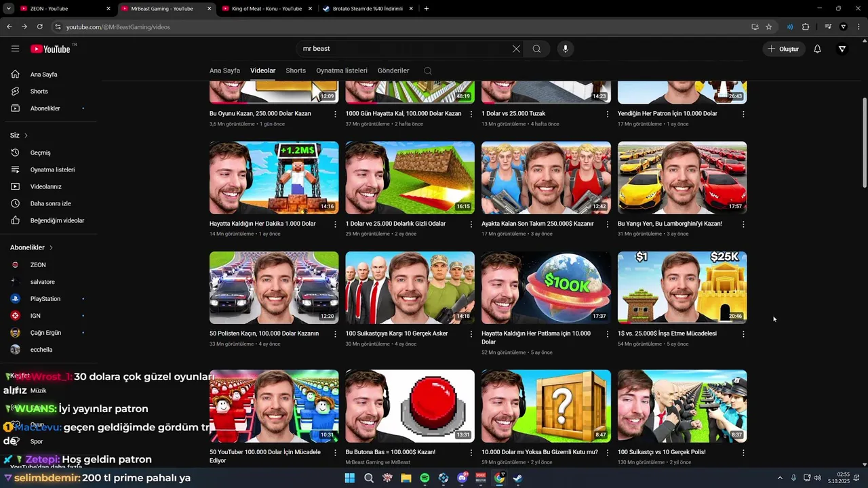868x488 pixels.
Task: Open YouTube notifications bell
Action: 817,49
